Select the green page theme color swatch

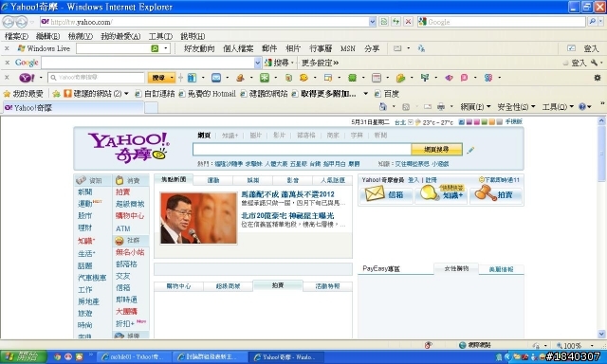[484, 122]
